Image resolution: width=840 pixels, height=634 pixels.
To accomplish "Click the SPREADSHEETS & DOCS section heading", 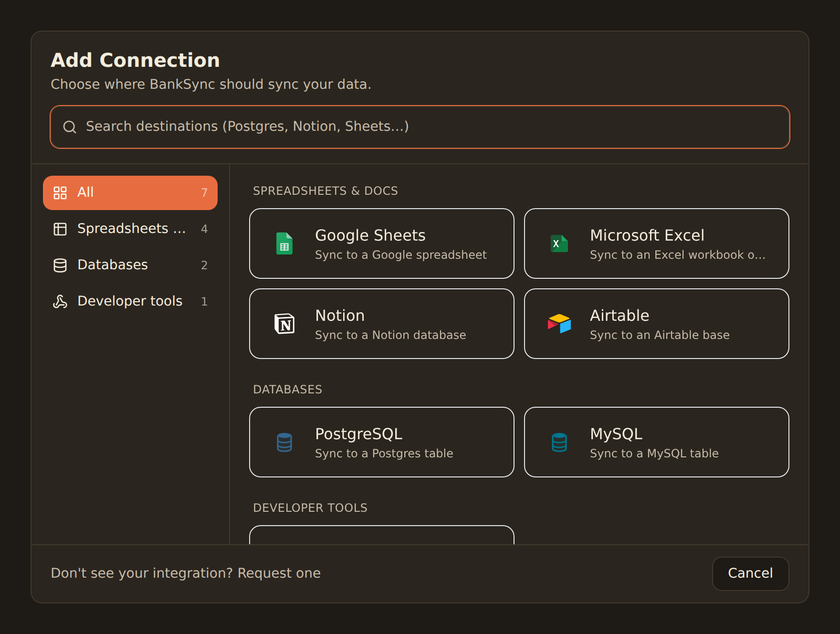I will [325, 191].
